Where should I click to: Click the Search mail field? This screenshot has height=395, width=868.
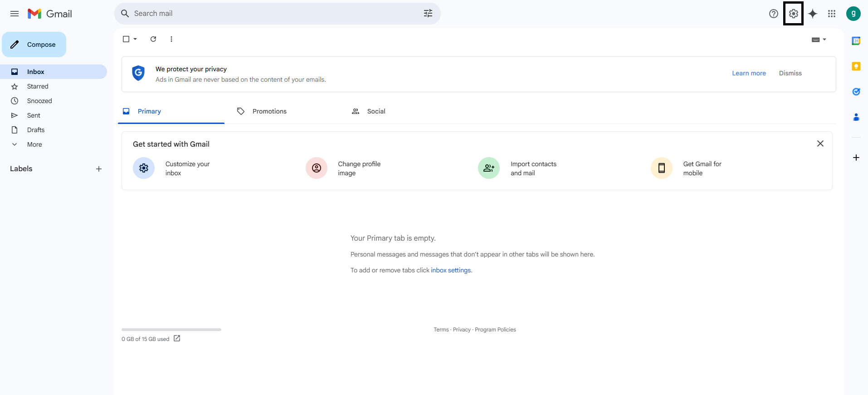pyautogui.click(x=272, y=14)
